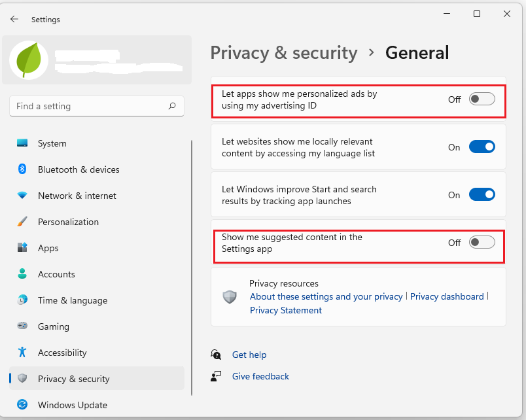Click the 'General' page heading
526x420 pixels.
click(417, 53)
